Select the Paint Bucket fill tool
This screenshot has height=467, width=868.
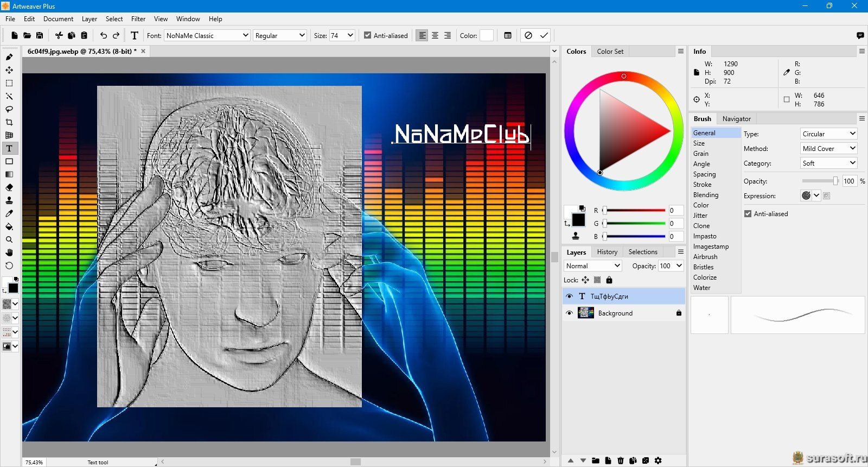point(9,226)
